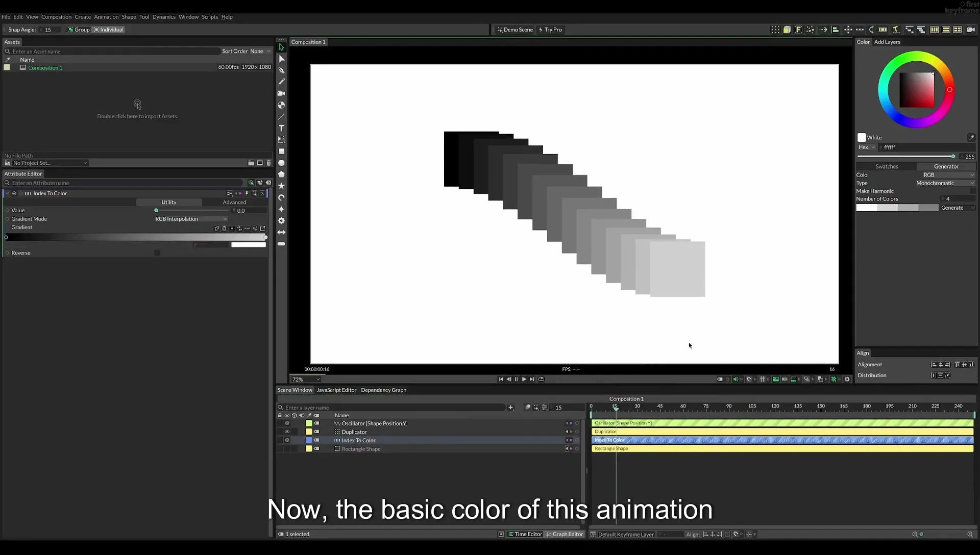Switch to the Dependency Graph tab

click(383, 390)
